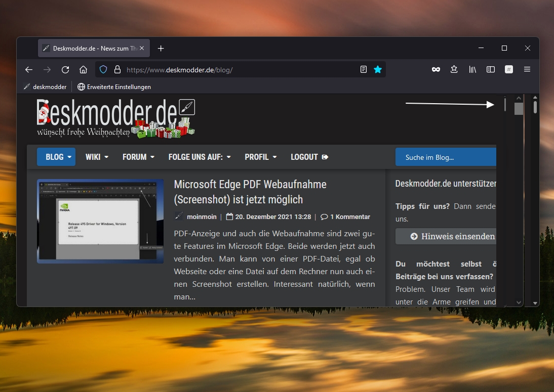Viewport: 554px width, 392px height.
Task: Close the Firefox window
Action: point(528,48)
